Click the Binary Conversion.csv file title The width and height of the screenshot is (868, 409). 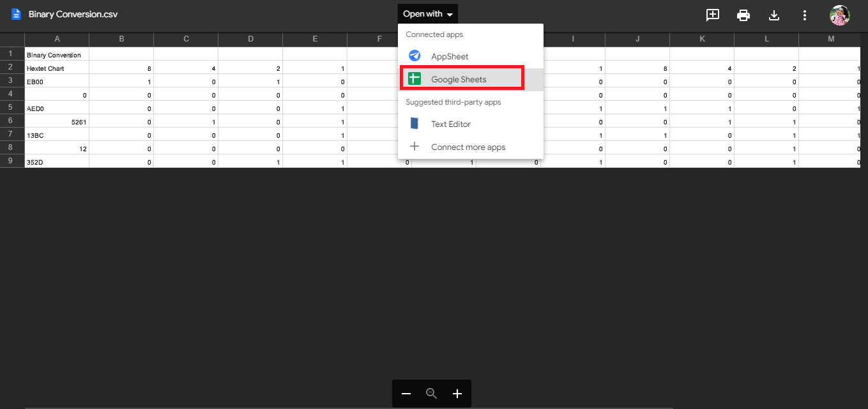[73, 14]
